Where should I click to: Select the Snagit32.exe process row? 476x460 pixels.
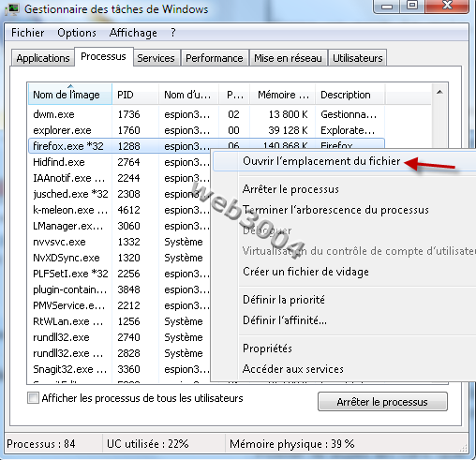pyautogui.click(x=120, y=369)
